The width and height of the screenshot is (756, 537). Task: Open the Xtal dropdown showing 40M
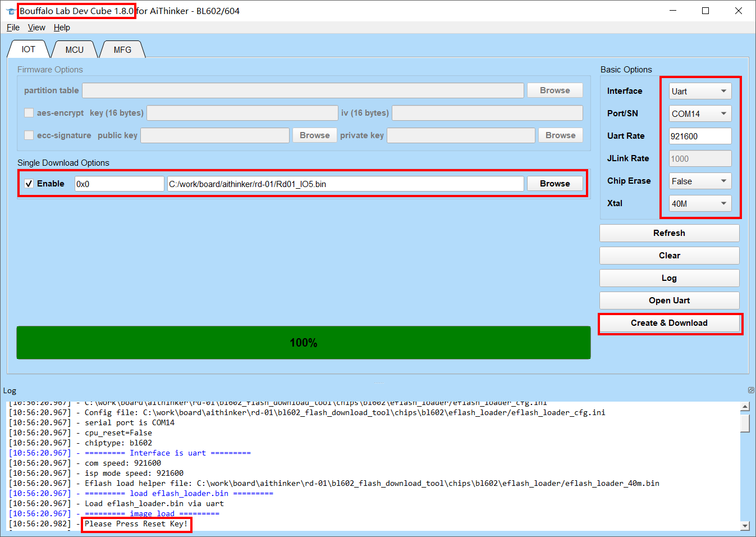point(700,203)
